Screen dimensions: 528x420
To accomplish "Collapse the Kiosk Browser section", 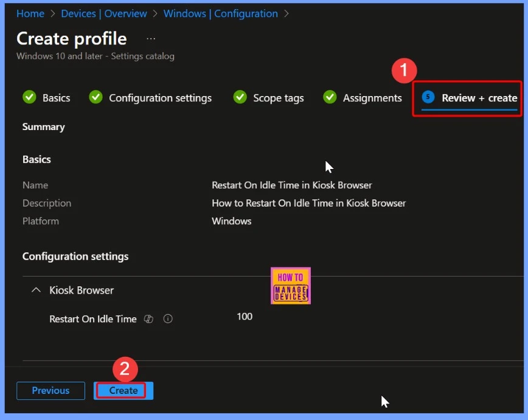I will [x=36, y=291].
